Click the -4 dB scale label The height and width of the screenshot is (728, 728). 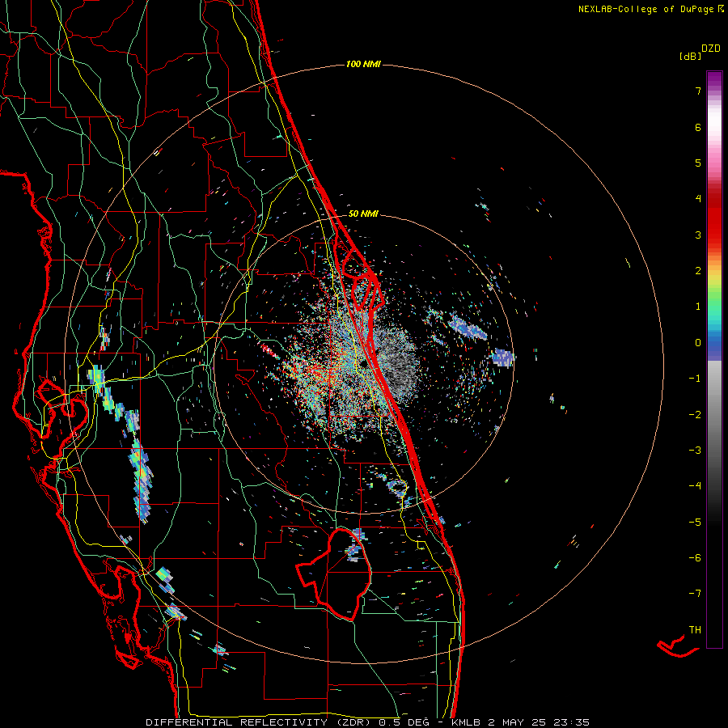(x=695, y=486)
